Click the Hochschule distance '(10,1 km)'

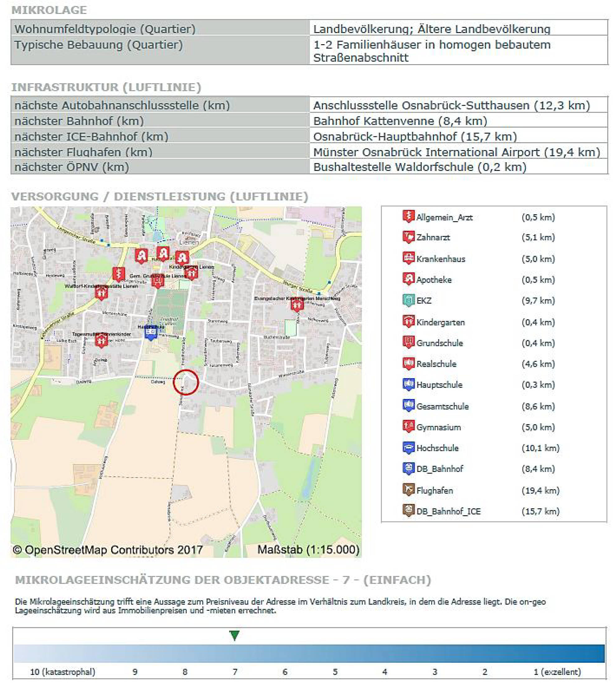click(x=541, y=448)
